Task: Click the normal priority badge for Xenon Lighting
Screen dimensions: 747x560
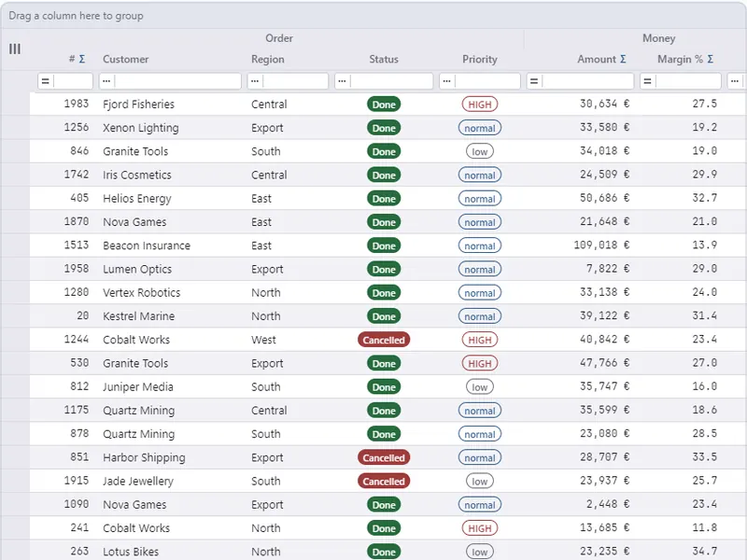Action: coord(480,128)
